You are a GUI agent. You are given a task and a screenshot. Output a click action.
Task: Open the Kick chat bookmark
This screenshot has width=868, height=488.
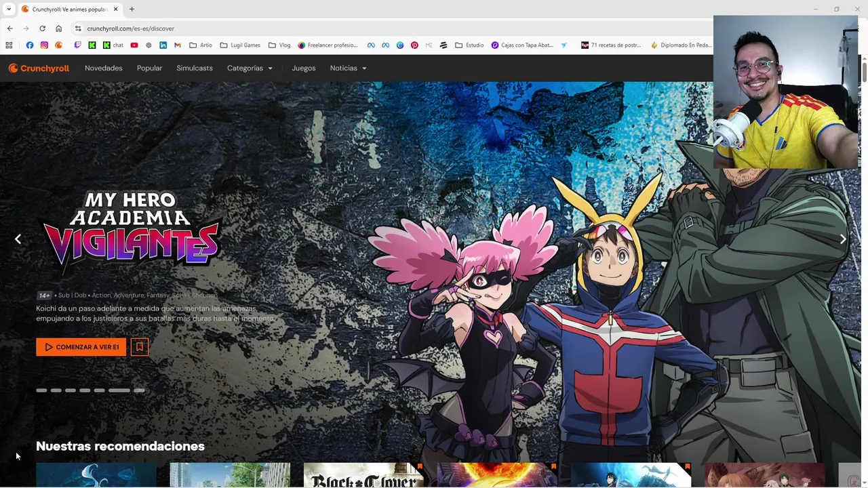tap(113, 45)
